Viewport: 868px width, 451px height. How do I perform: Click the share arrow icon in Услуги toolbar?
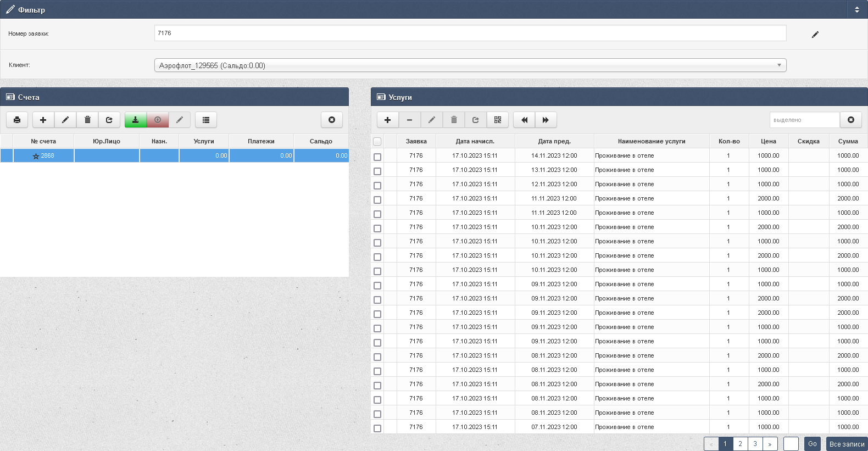pyautogui.click(x=476, y=120)
